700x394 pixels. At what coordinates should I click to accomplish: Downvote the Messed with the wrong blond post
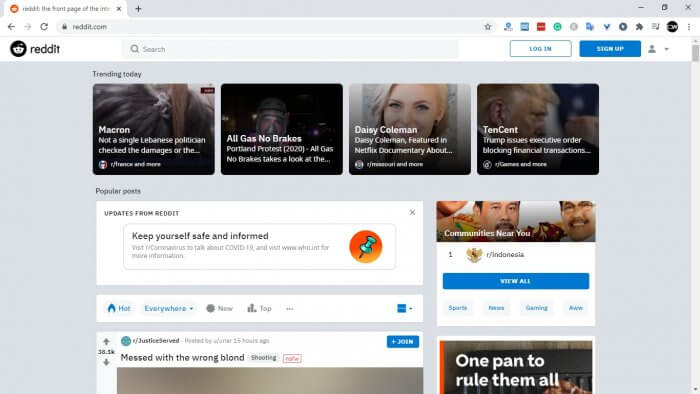click(x=106, y=362)
